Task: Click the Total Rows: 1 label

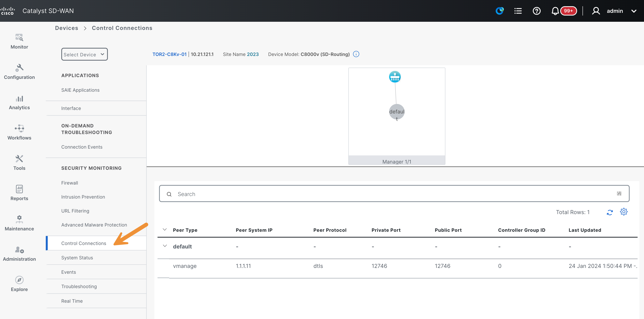Action: point(572,212)
